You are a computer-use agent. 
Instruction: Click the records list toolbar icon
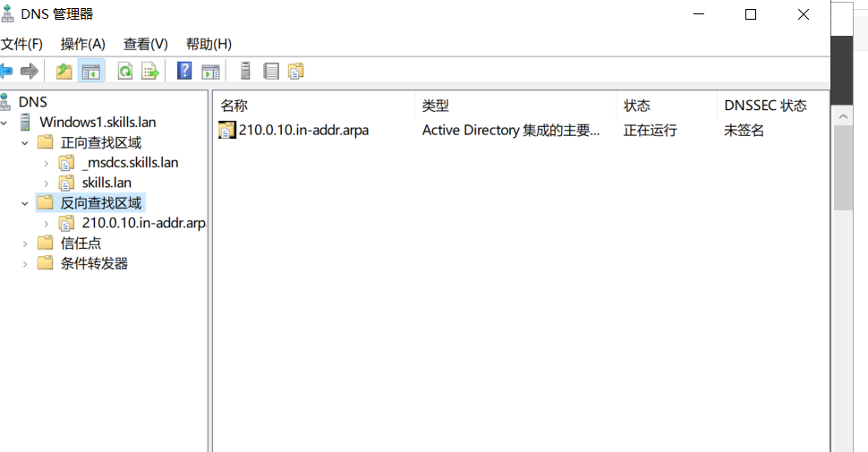270,71
